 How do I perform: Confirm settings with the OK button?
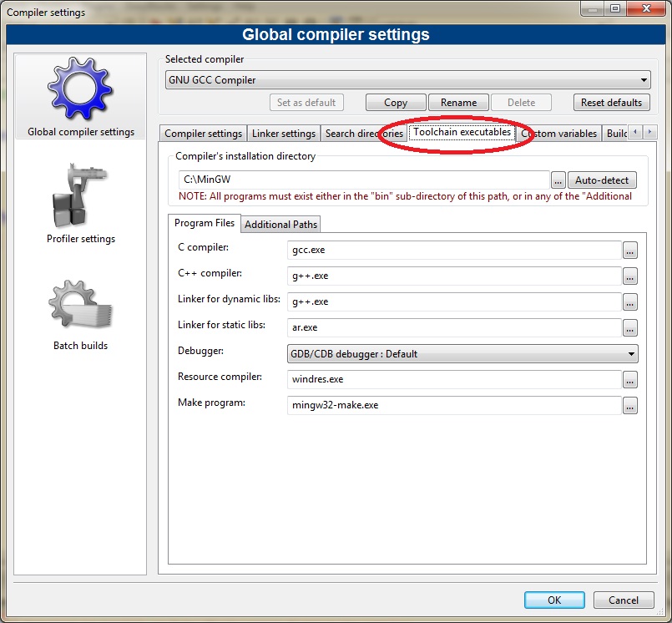click(x=554, y=600)
